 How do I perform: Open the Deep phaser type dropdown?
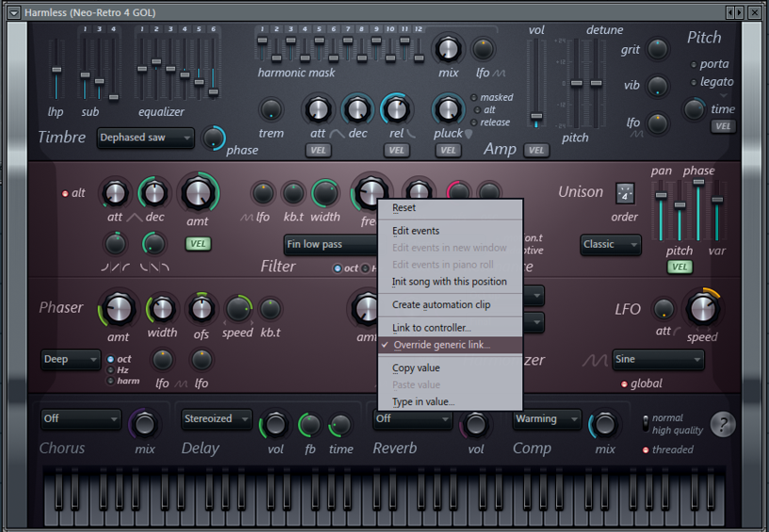[x=71, y=360]
